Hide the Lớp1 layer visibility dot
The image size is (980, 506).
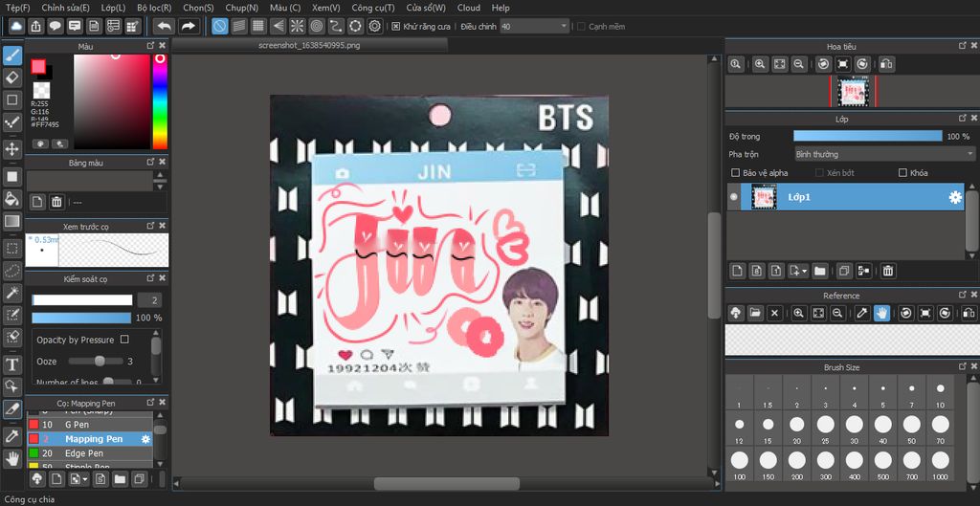(x=734, y=197)
